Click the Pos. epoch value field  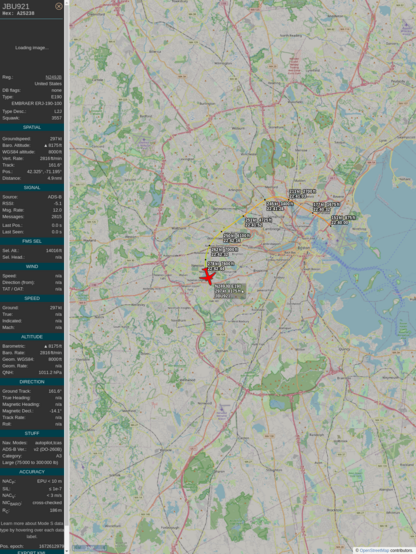point(51,546)
